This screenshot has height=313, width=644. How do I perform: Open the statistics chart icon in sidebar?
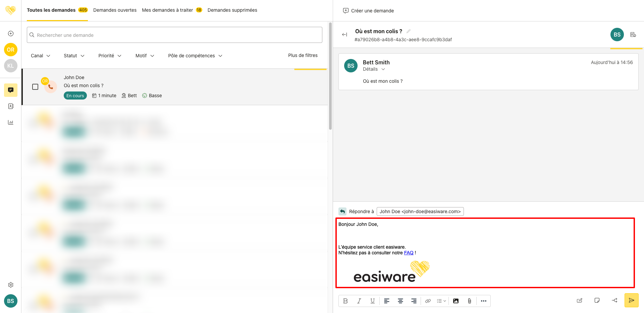tap(11, 122)
